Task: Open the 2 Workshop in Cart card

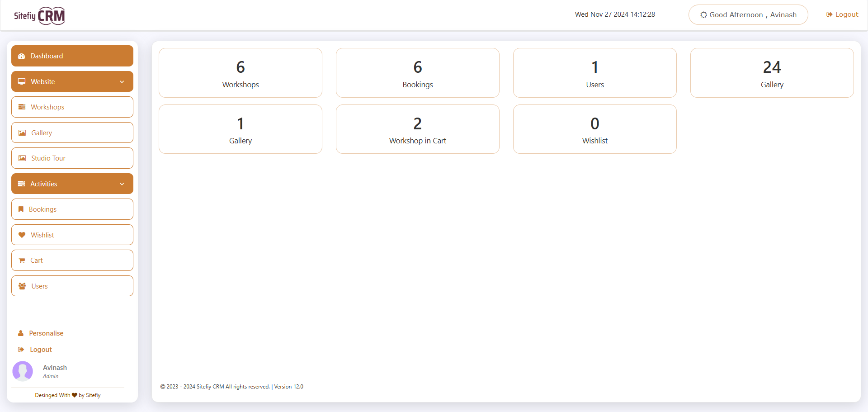Action: pos(418,129)
